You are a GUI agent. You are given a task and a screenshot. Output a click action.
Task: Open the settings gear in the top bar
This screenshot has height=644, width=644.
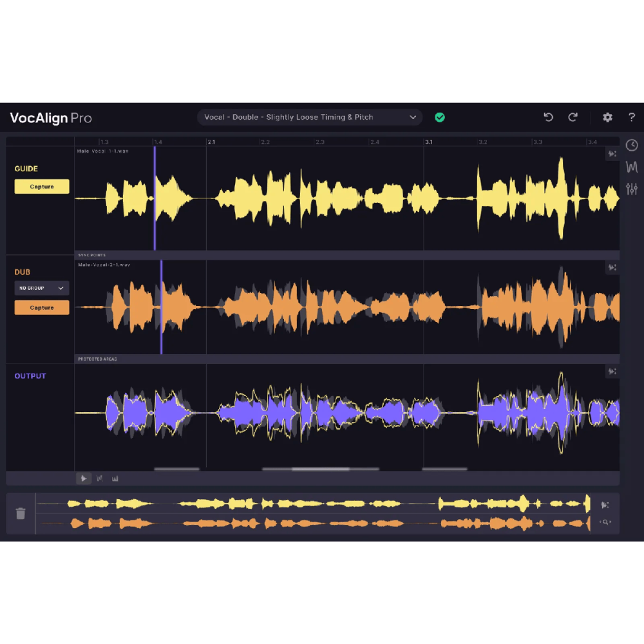click(607, 117)
